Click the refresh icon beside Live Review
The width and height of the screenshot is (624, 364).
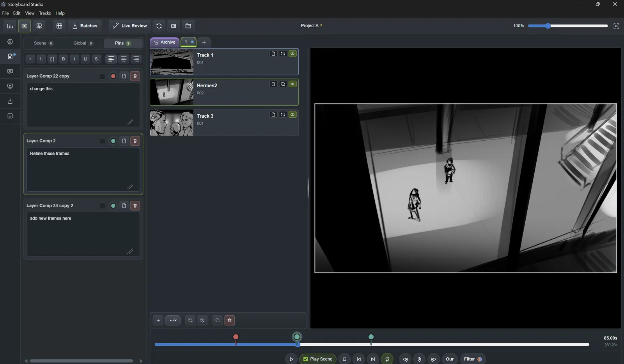[x=159, y=26]
